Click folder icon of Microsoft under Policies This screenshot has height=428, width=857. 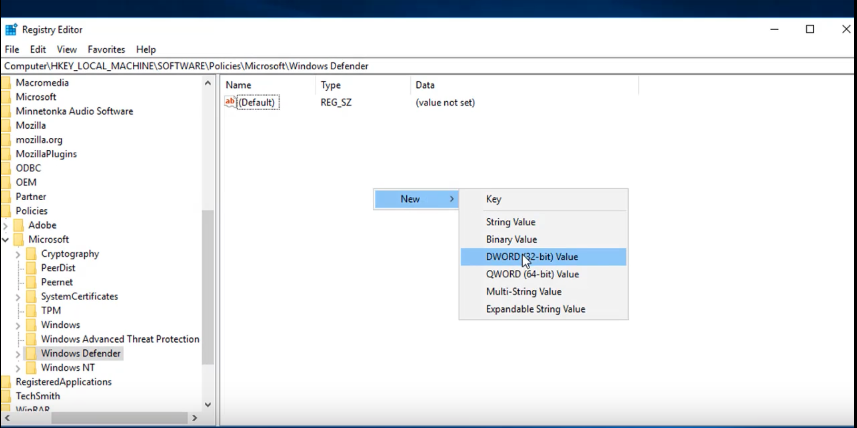pyautogui.click(x=19, y=239)
